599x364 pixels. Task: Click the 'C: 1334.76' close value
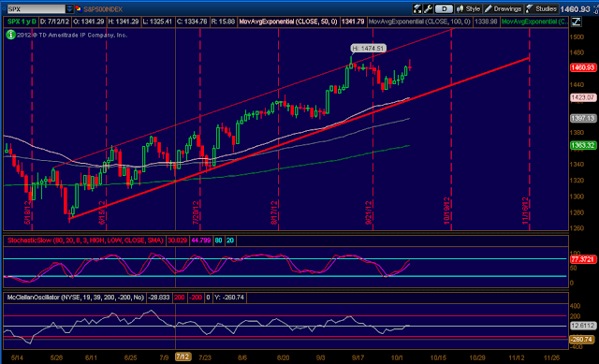click(192, 22)
